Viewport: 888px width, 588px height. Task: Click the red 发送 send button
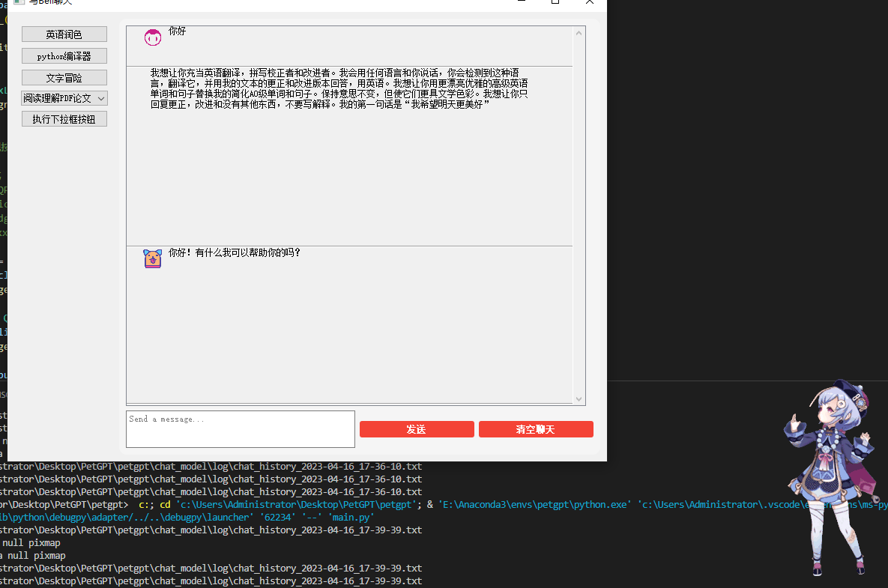[x=417, y=429]
